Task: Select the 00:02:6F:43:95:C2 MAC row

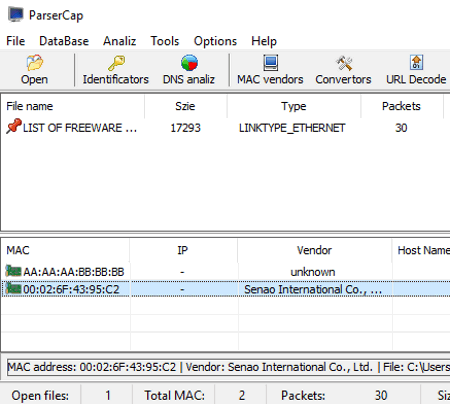Action: [x=226, y=289]
